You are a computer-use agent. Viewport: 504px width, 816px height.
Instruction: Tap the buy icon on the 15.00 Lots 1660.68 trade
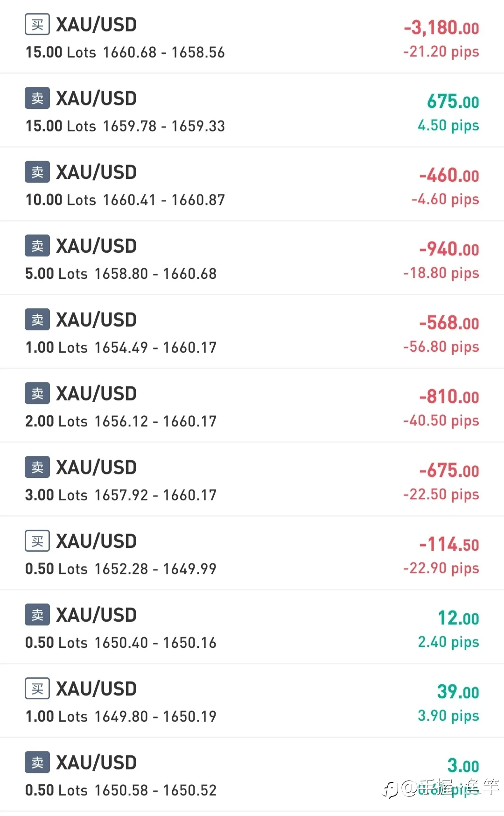point(37,25)
